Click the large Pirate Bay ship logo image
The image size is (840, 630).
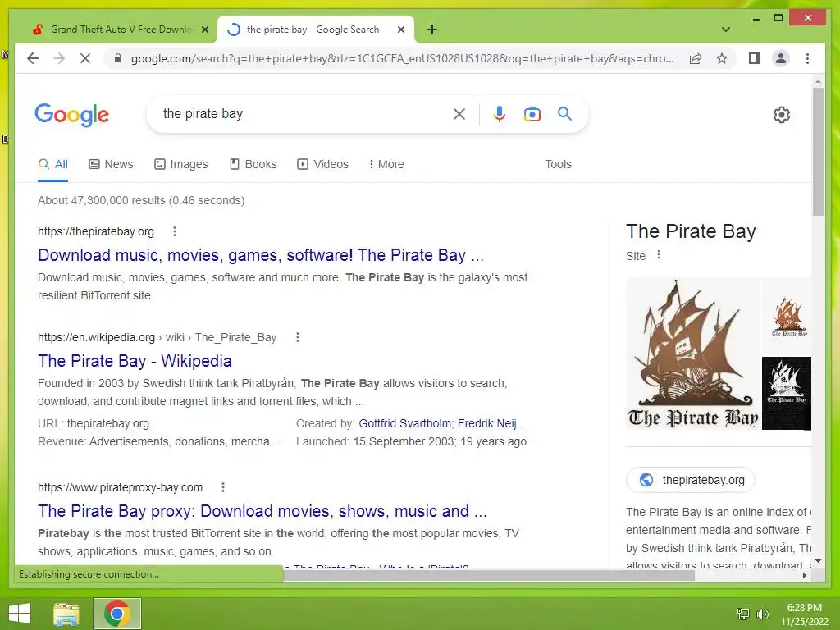(x=692, y=354)
